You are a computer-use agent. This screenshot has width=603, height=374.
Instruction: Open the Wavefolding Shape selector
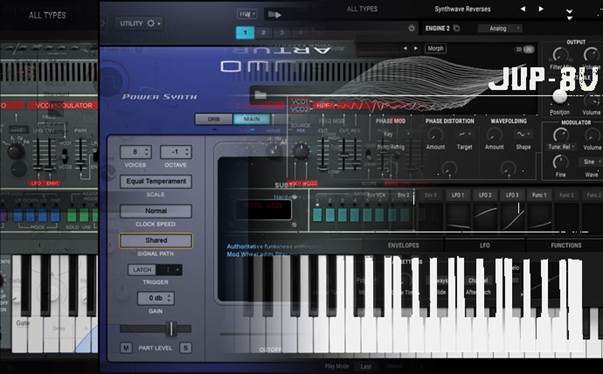click(523, 134)
